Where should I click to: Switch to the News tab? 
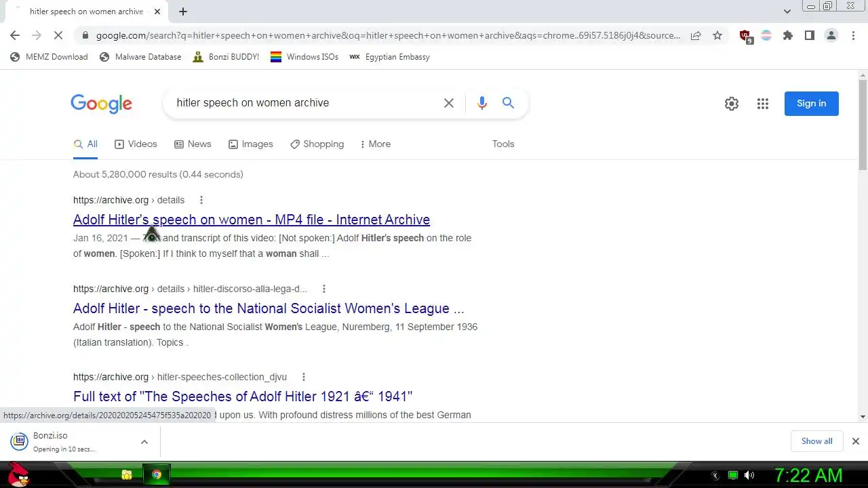(193, 144)
